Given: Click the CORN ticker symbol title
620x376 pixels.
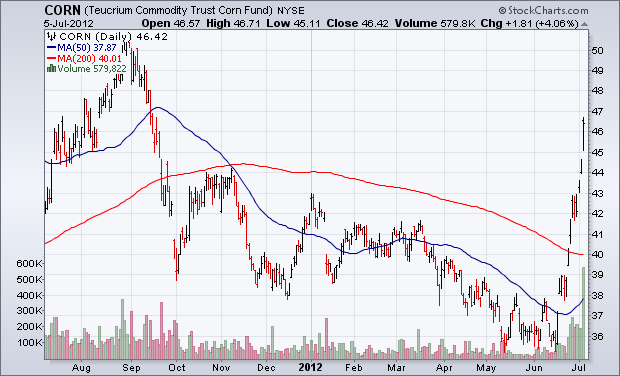Looking at the screenshot, I should click(x=62, y=10).
